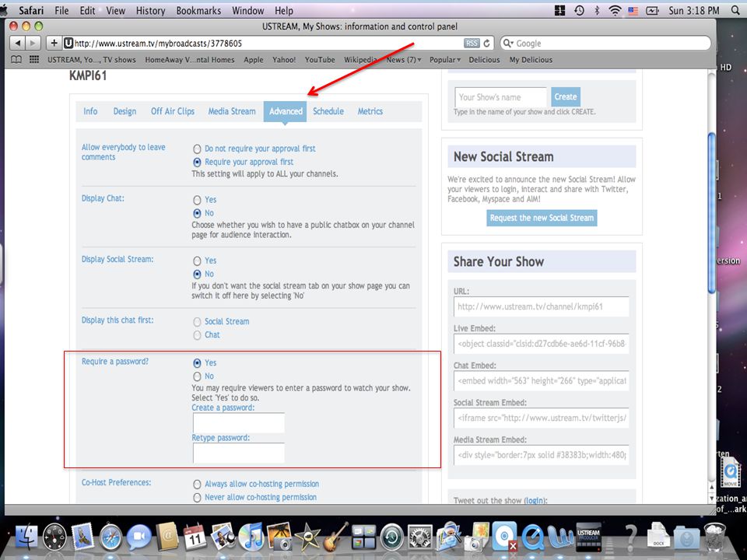Click the Create a password field
The width and height of the screenshot is (747, 560).
tap(239, 423)
